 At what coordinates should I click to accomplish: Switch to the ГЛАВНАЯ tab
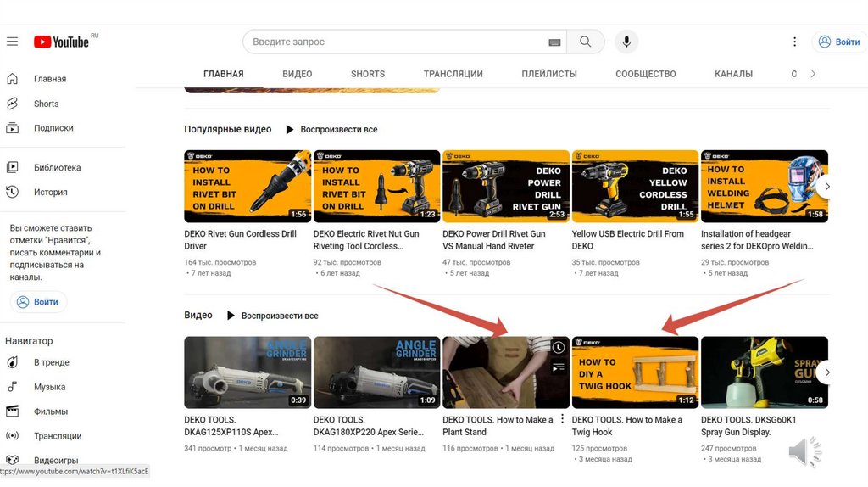pyautogui.click(x=224, y=74)
